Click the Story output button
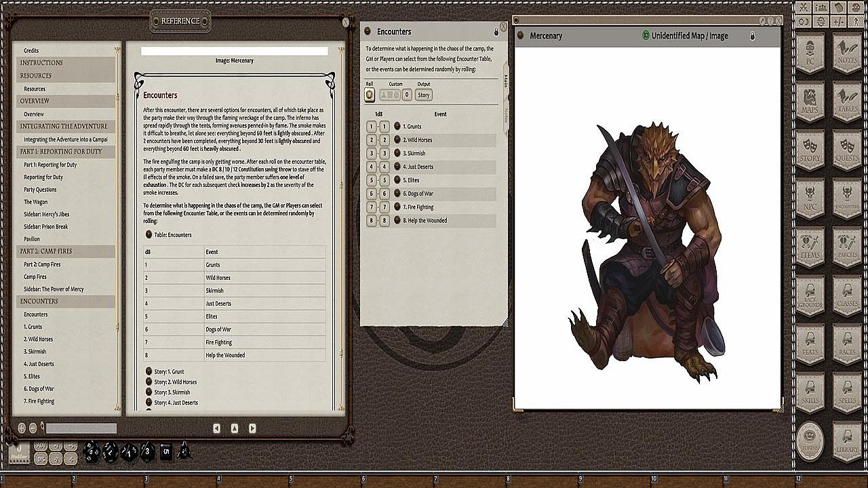The image size is (868, 488). (x=424, y=95)
